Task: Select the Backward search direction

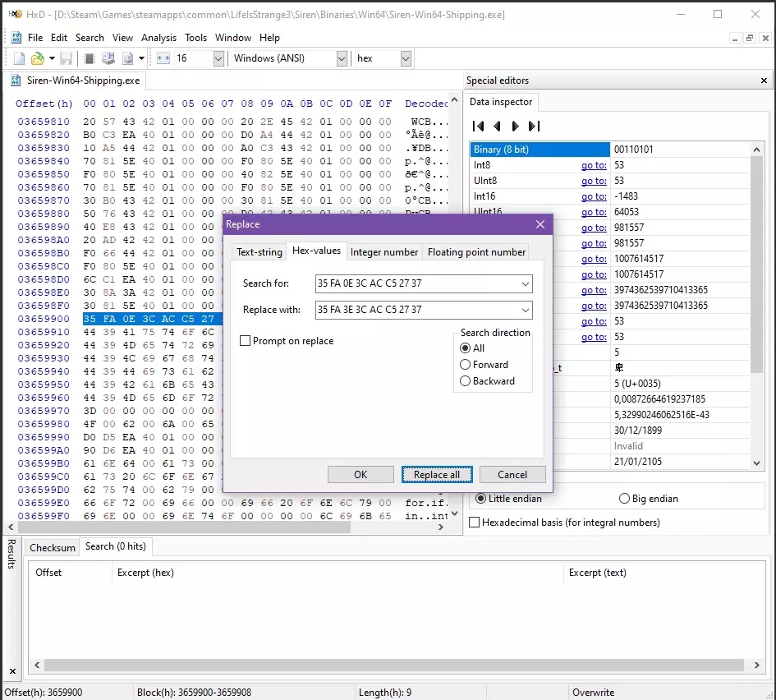Action: (466, 381)
